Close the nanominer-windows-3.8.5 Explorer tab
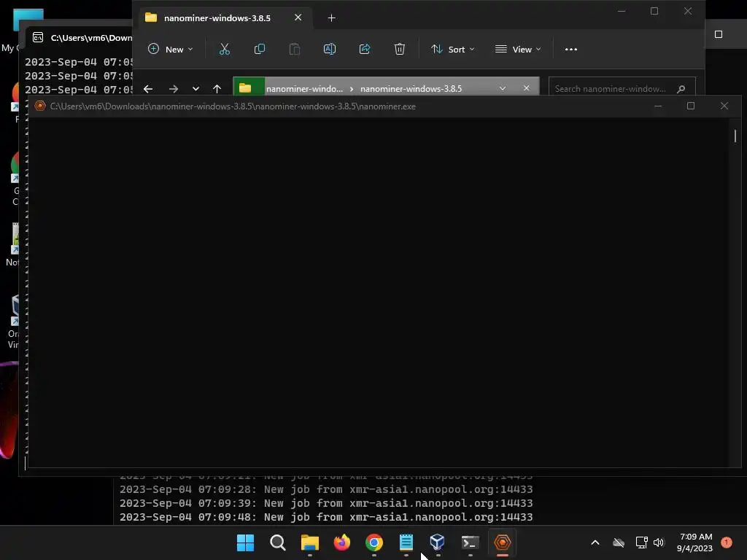Image resolution: width=747 pixels, height=560 pixels. tap(298, 17)
